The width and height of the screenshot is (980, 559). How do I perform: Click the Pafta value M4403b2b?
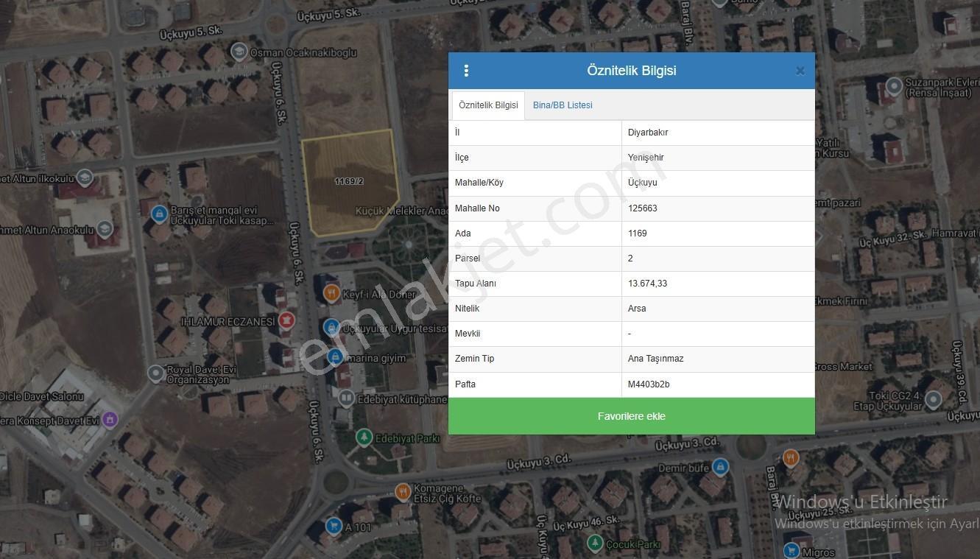tap(649, 384)
